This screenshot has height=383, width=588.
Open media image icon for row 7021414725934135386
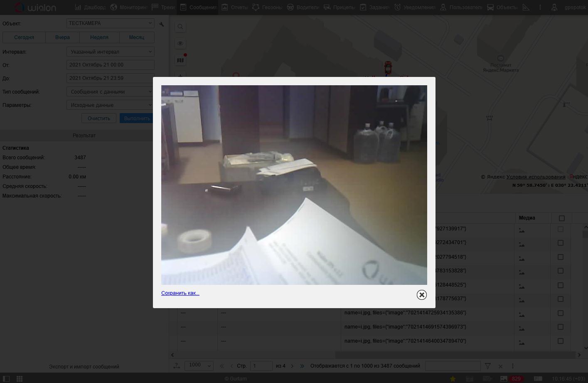pyautogui.click(x=522, y=314)
